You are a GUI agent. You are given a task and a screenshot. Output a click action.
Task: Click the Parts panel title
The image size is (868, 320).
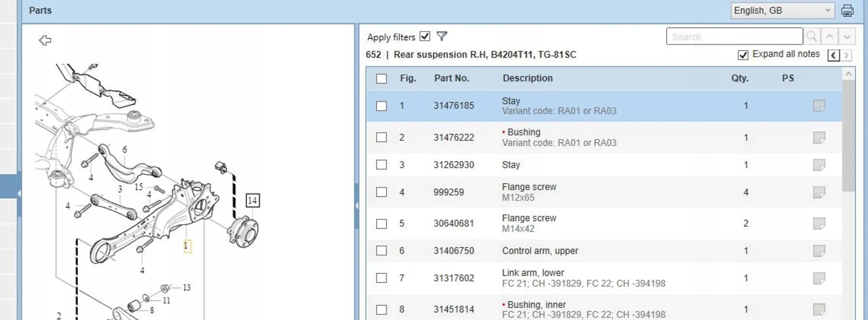pyautogui.click(x=40, y=11)
